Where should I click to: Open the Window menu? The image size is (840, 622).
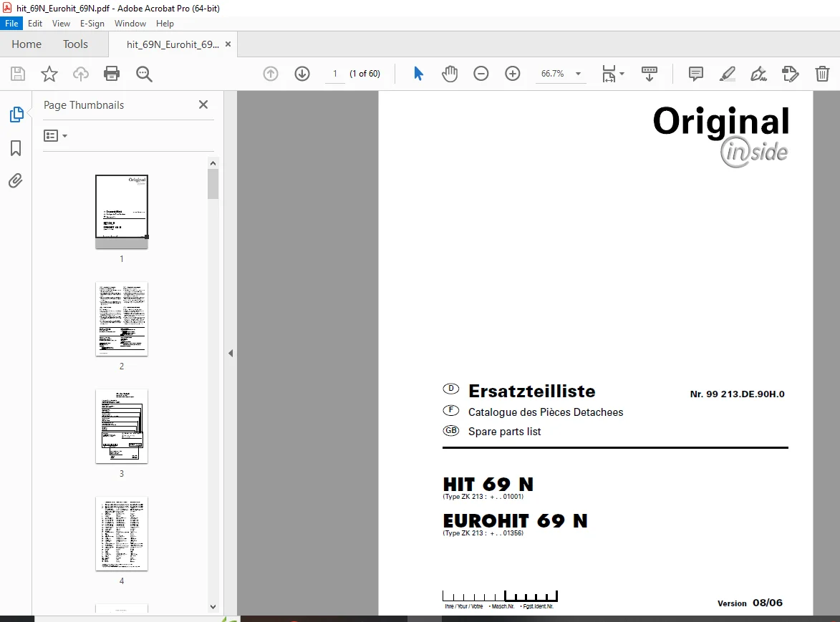coord(130,24)
